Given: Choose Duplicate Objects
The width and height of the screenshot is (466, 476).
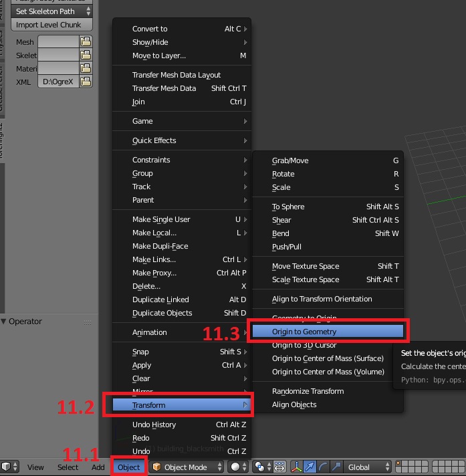Looking at the screenshot, I should (x=182, y=313).
